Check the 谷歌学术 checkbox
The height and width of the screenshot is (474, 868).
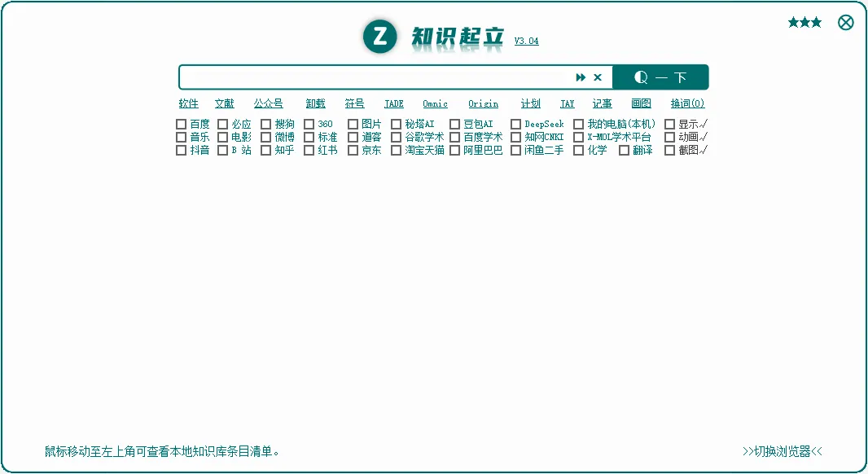coord(396,137)
